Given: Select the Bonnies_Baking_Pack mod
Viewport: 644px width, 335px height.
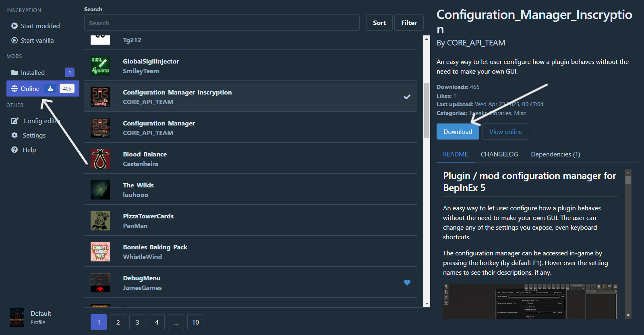Looking at the screenshot, I should pos(251,252).
